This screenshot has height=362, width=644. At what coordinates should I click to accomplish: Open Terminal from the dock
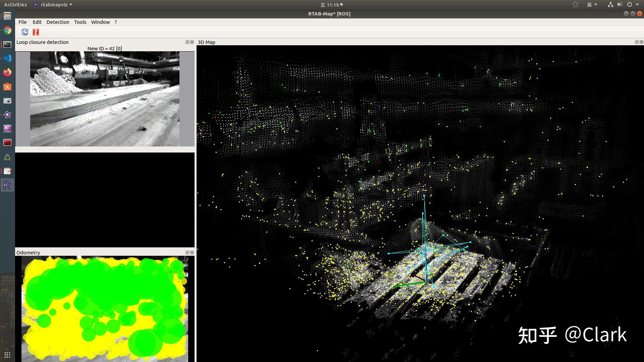[x=7, y=44]
